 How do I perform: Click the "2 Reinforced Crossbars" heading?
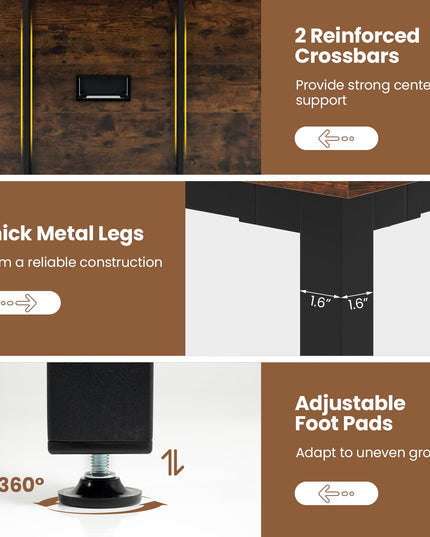coord(357,46)
